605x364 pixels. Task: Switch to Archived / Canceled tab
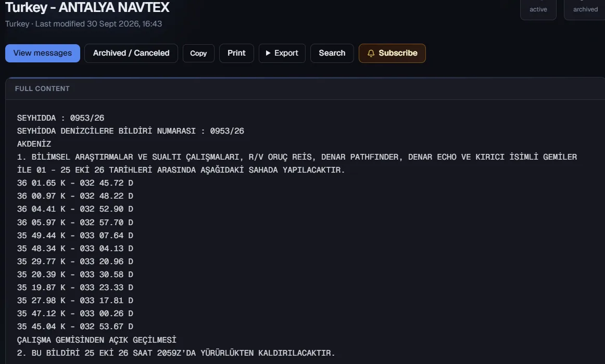(x=131, y=53)
